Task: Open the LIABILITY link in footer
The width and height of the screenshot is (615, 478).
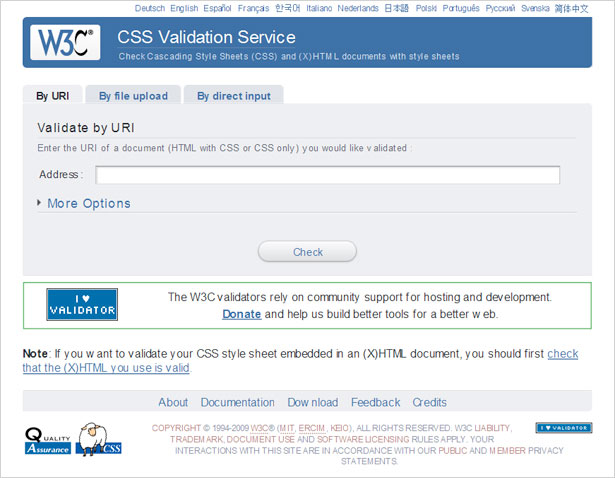Action: point(492,428)
